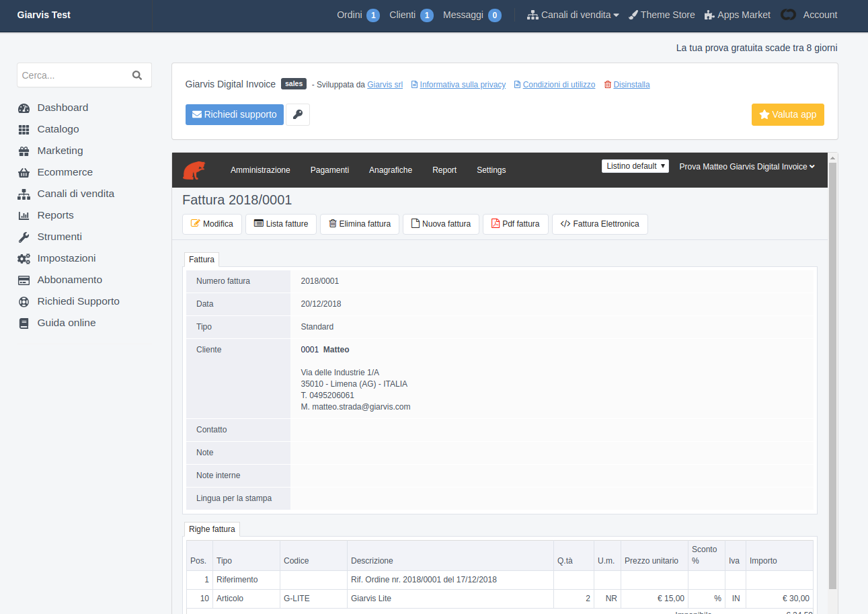Click the Rif. Ordine nr. 2018/0001 row text

coord(424,580)
